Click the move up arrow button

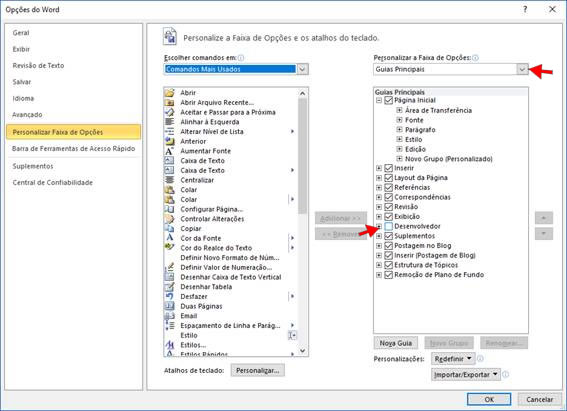tap(543, 218)
